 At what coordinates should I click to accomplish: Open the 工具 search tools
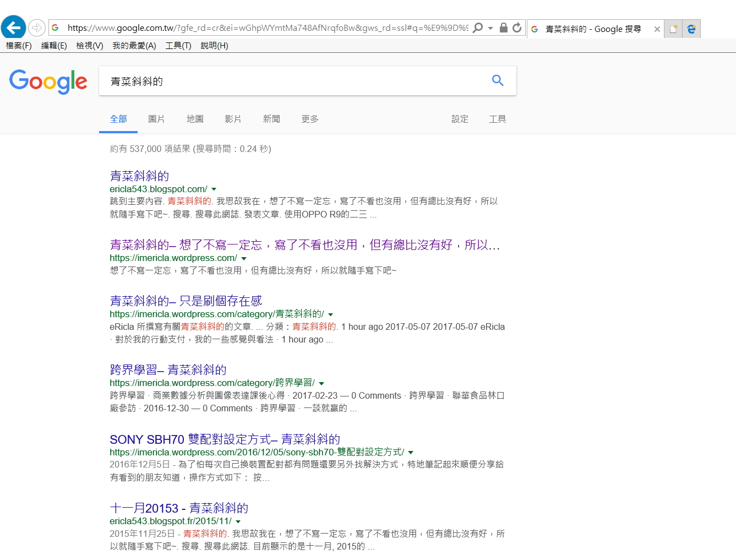498,119
